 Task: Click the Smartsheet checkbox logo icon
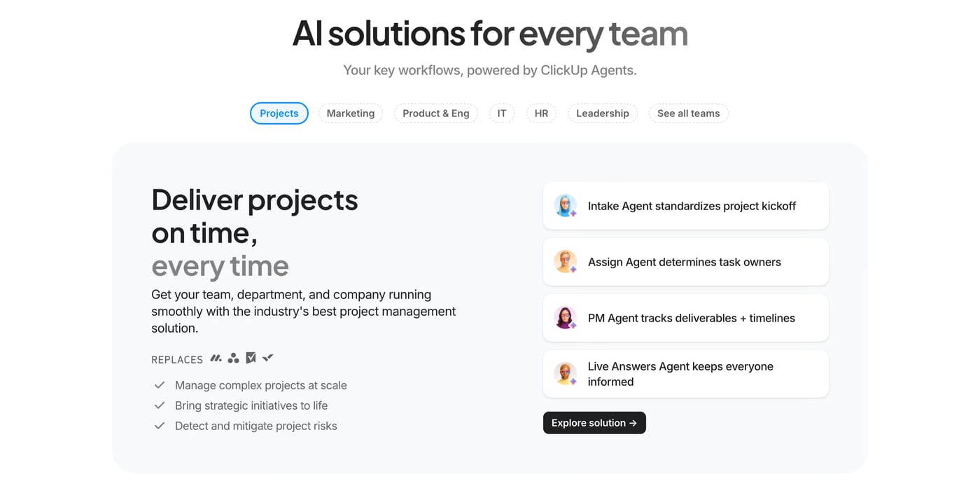point(251,358)
